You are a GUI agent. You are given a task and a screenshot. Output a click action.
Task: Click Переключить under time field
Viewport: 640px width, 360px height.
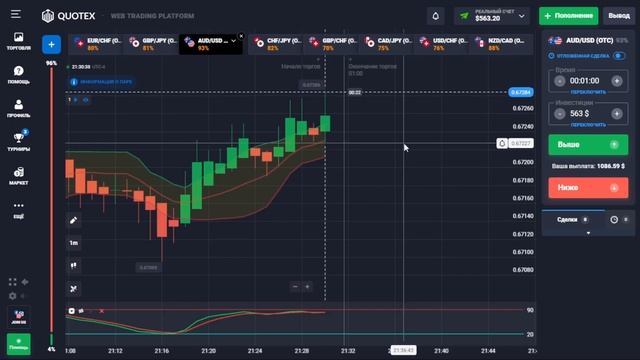point(588,92)
